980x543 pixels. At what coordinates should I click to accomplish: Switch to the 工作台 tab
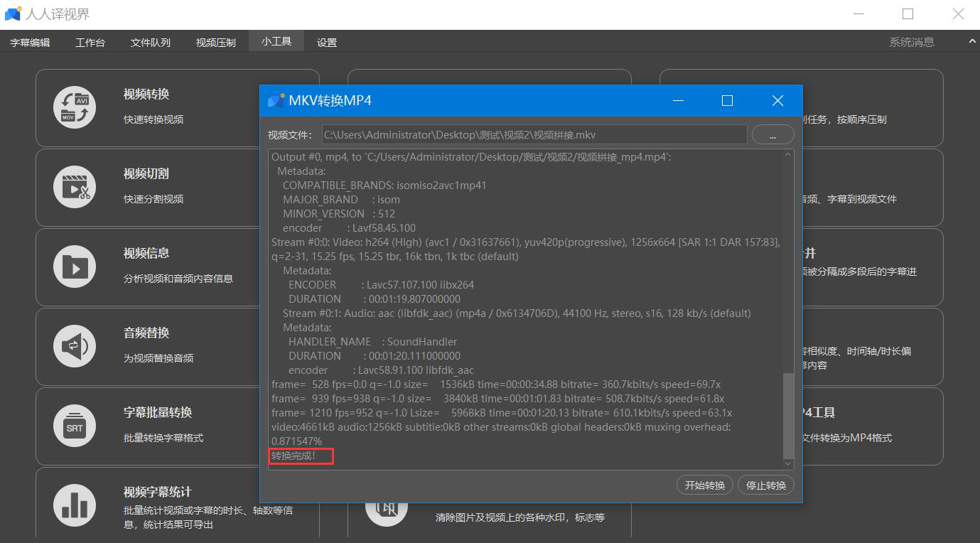pyautogui.click(x=90, y=43)
